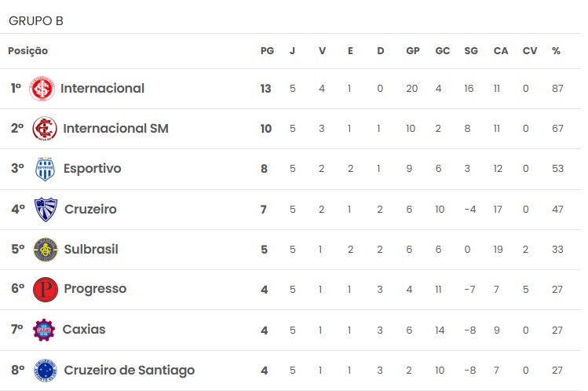Click the Posição column header
This screenshot has height=391, width=588.
coord(28,51)
